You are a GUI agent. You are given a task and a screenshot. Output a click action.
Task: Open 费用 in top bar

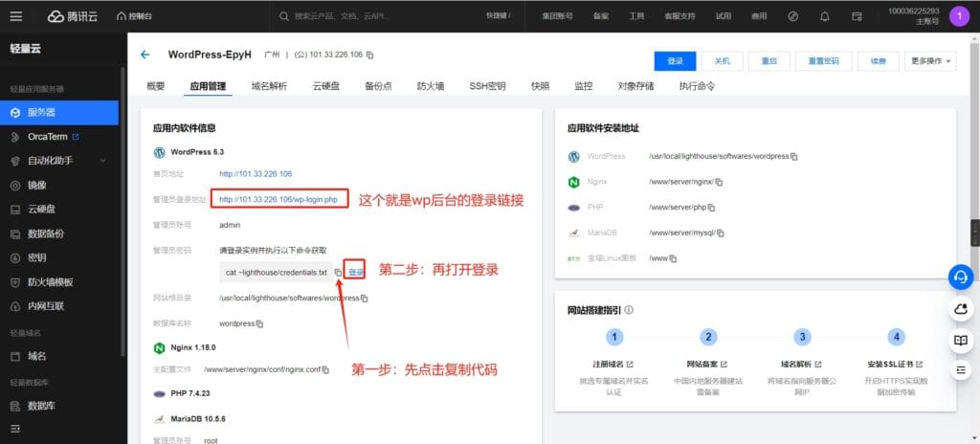(759, 16)
